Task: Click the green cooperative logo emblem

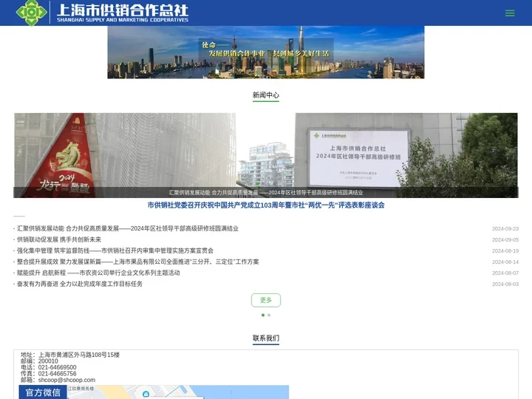Action: pyautogui.click(x=31, y=13)
